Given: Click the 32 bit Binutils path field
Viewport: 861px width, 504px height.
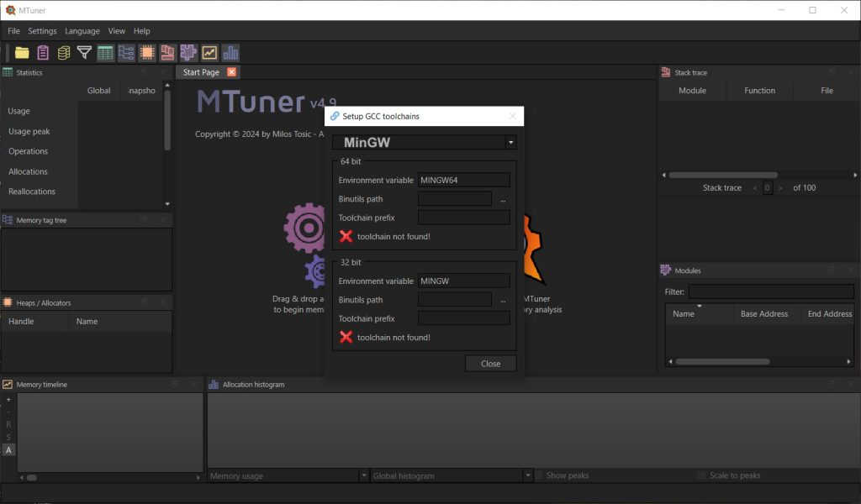Looking at the screenshot, I should point(455,300).
